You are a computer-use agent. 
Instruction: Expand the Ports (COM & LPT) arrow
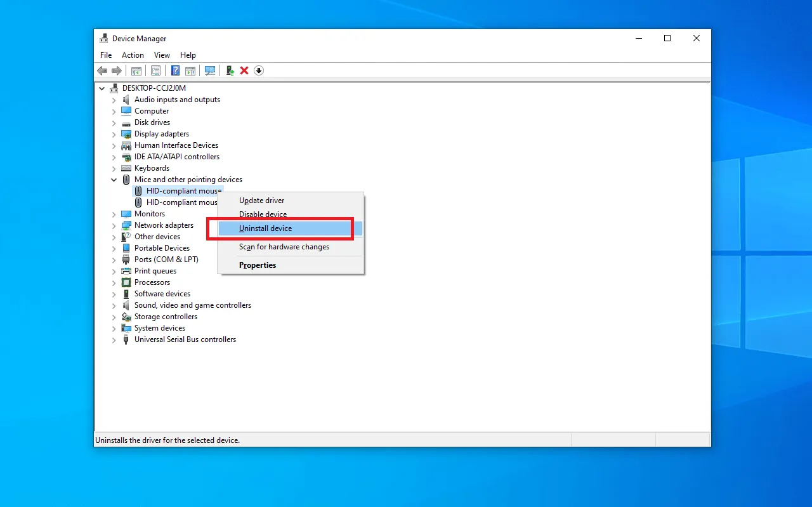click(x=114, y=260)
